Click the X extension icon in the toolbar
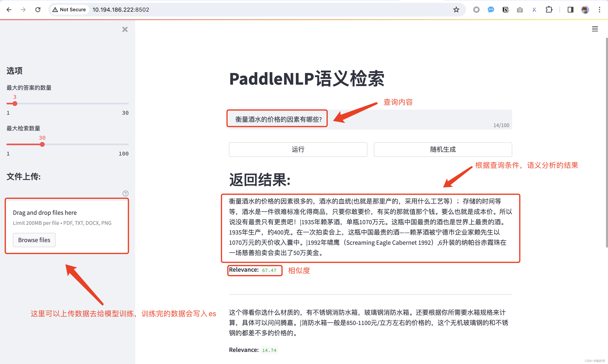The image size is (608, 364). coord(534,10)
